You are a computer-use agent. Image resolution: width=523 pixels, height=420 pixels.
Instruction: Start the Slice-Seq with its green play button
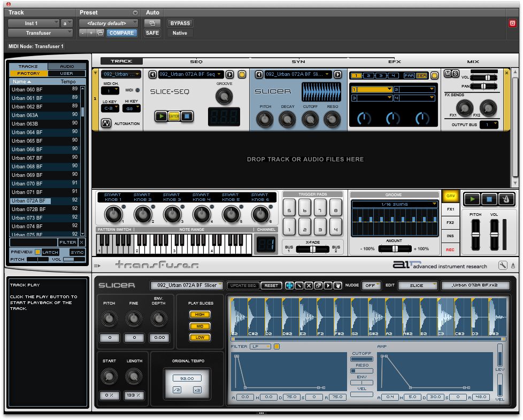click(x=161, y=116)
